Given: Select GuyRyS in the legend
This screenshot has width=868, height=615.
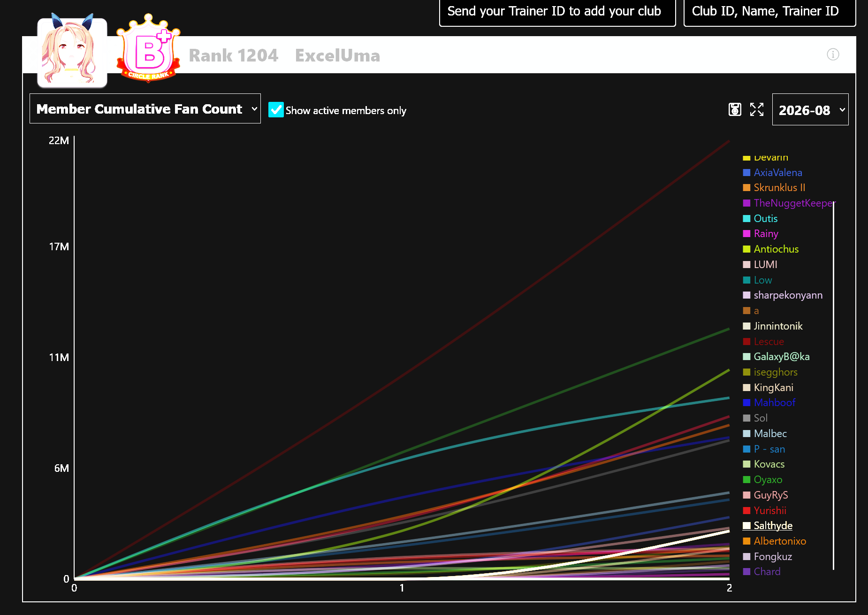Looking at the screenshot, I should [765, 495].
